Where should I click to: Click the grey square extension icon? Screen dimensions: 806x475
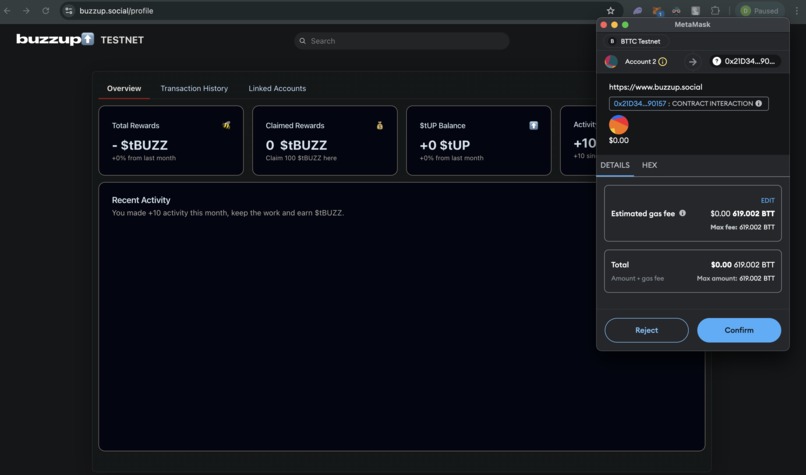coord(695,10)
